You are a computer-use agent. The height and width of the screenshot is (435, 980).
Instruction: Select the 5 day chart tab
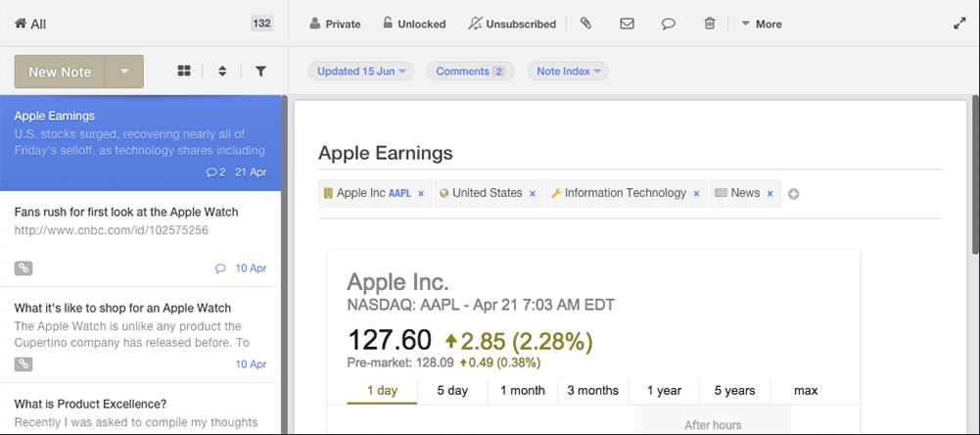click(452, 391)
